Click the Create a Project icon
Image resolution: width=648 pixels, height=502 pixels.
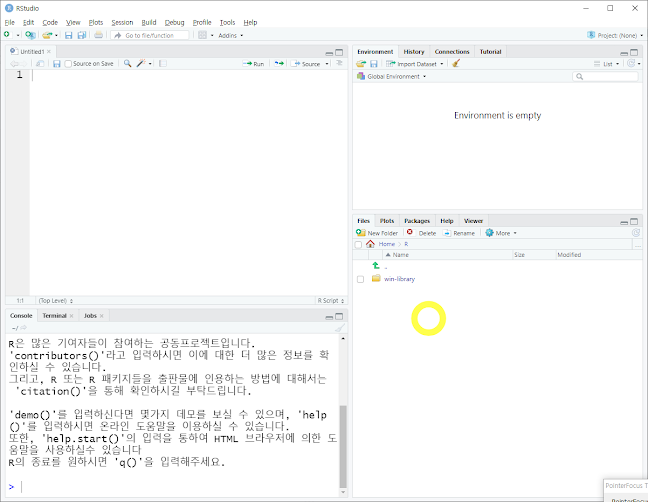30,35
